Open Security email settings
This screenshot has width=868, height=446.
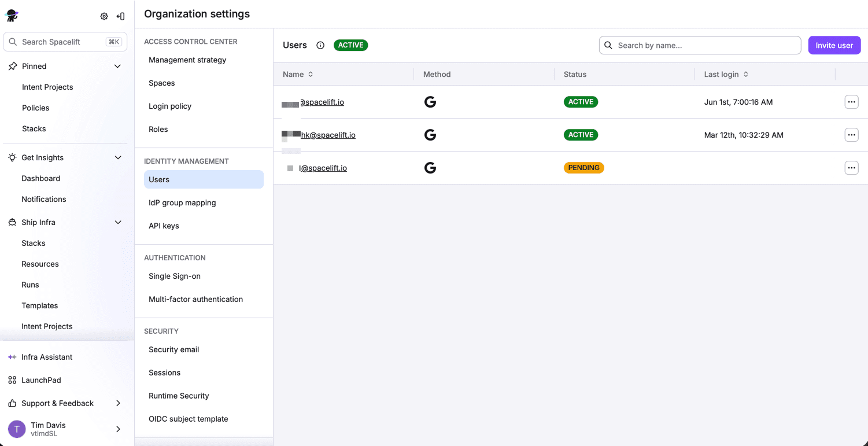[x=173, y=349]
